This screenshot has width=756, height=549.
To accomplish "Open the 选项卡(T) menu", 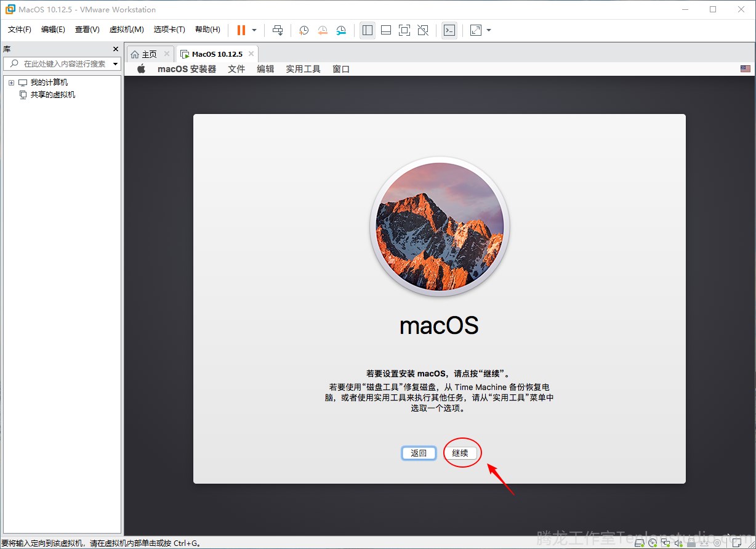I will 169,30.
